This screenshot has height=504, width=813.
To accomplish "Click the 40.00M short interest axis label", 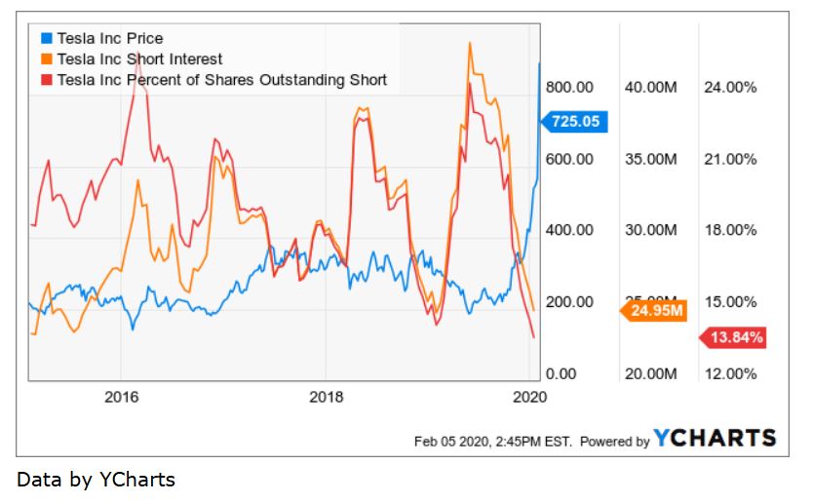I will pos(650,87).
